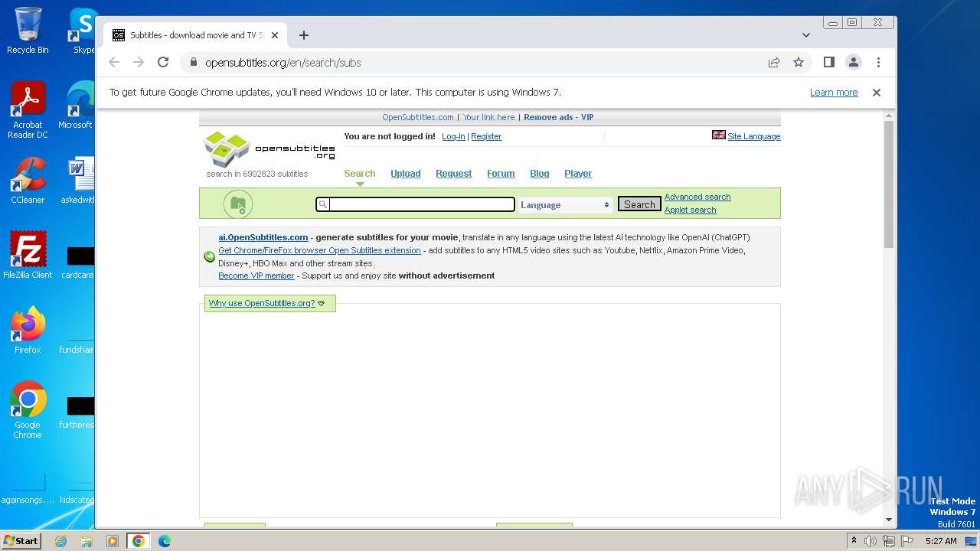Image resolution: width=980 pixels, height=551 pixels.
Task: Click the magnifier icon in search box
Action: coord(323,204)
